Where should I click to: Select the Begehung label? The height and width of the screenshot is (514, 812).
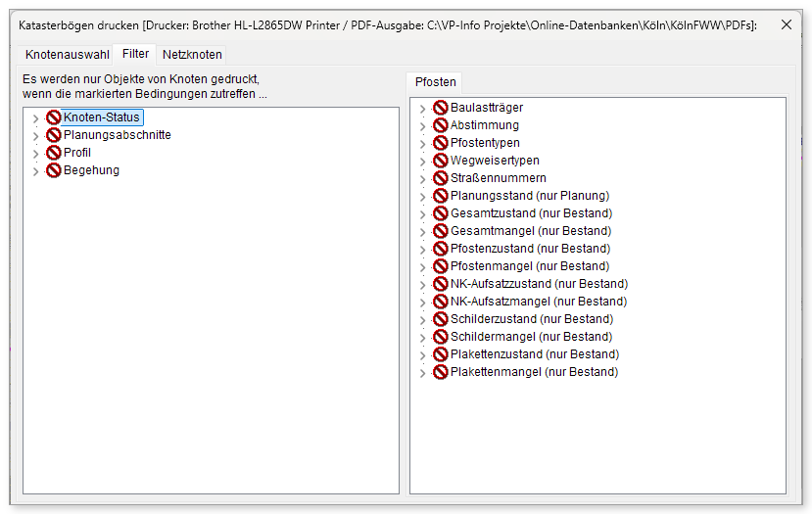(x=91, y=170)
